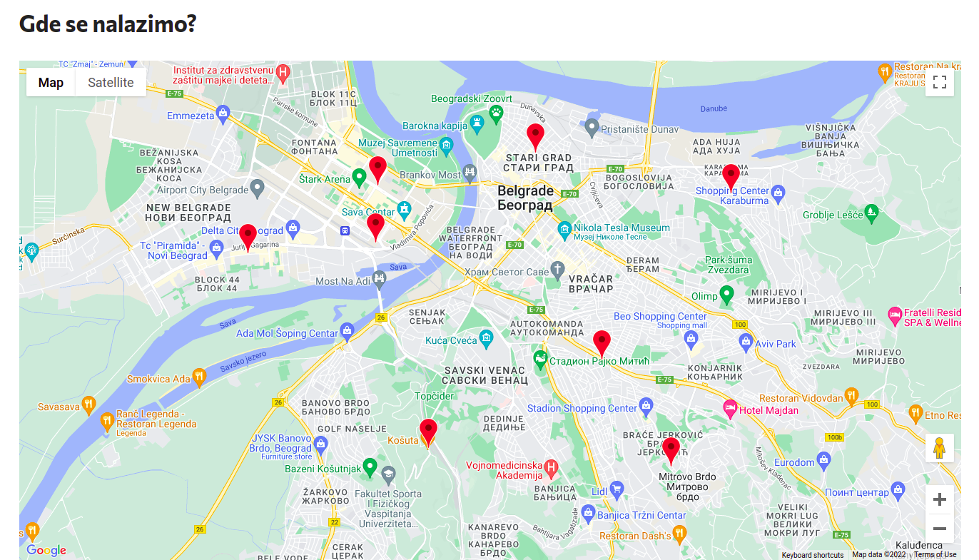Click red marker near Štark Arena
979x560 pixels.
[x=377, y=169]
